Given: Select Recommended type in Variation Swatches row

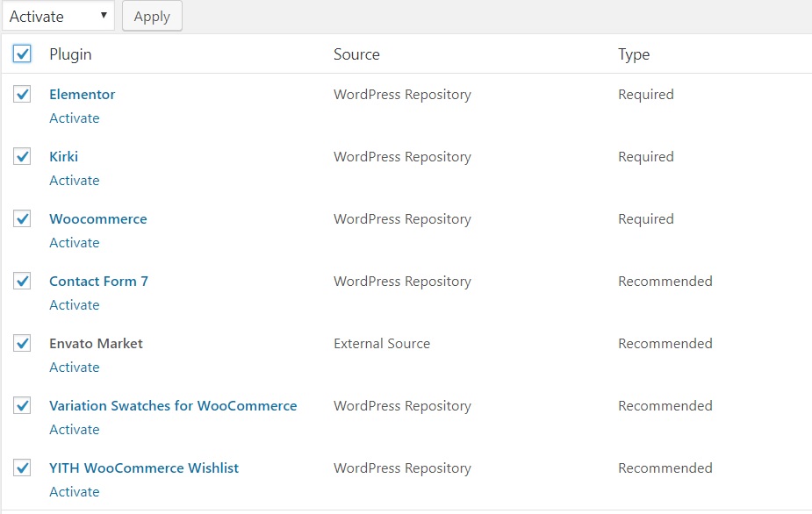Looking at the screenshot, I should (x=665, y=405).
